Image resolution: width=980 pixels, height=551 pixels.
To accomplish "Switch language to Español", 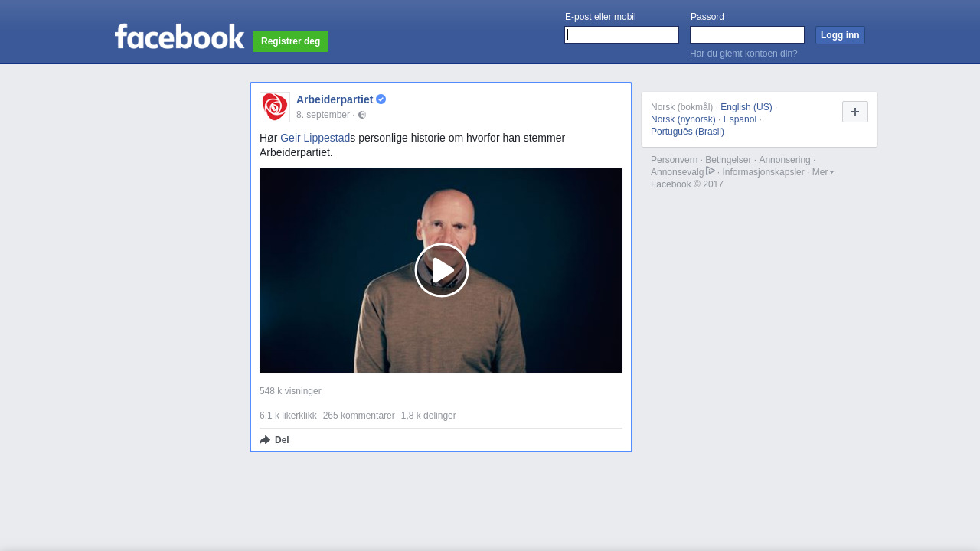I will coord(740,119).
